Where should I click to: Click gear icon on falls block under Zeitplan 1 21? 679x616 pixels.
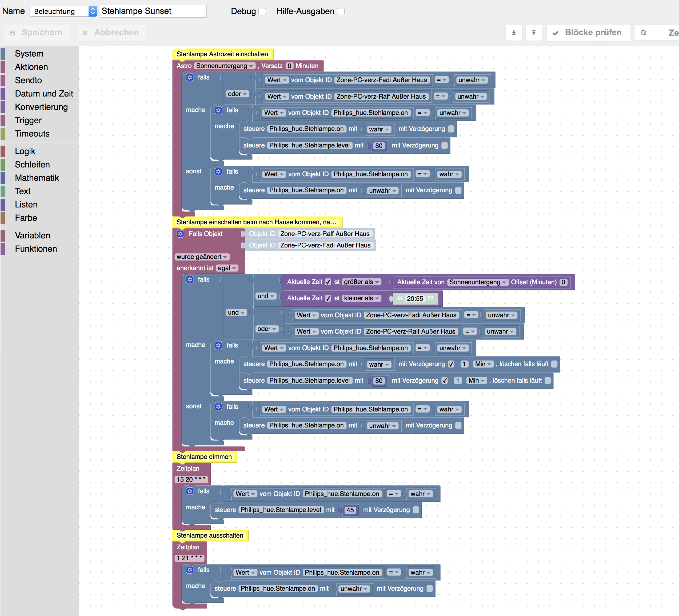[190, 570]
